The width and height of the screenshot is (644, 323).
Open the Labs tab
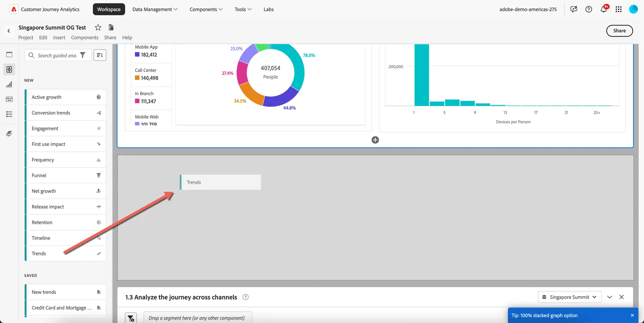[269, 9]
